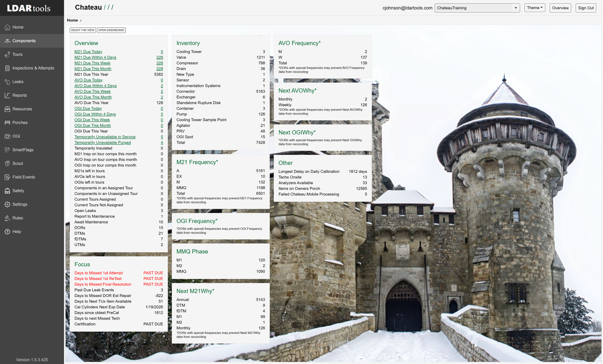Click the Settings gear icon

pos(7,204)
